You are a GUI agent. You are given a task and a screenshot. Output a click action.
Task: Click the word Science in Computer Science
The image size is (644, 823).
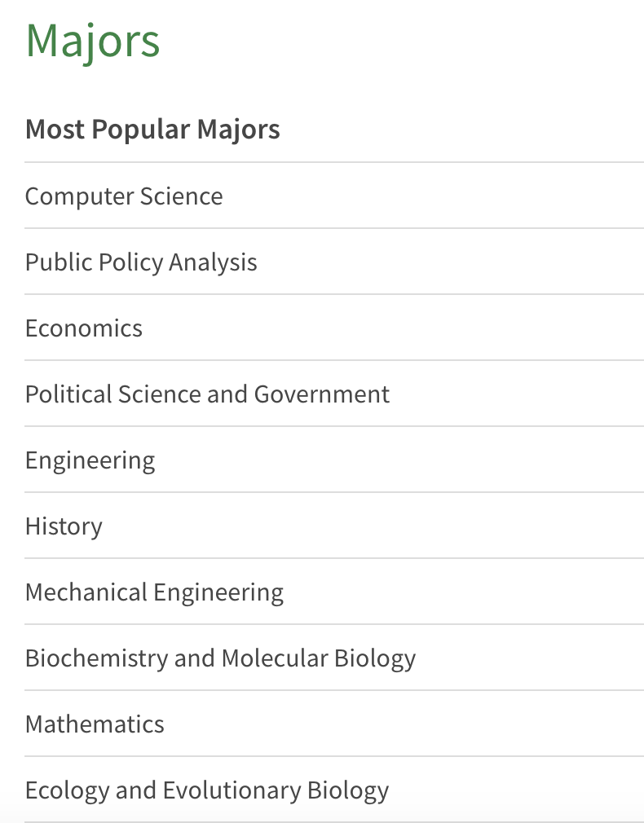coord(181,196)
